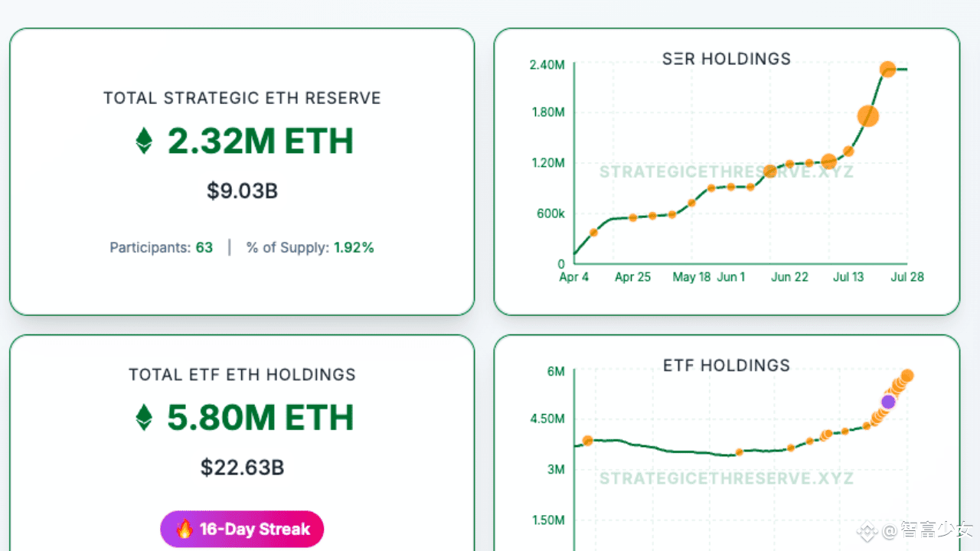Toggle the STRATEGICETHRESERVE.XYZ watermark on the SER chart
The height and width of the screenshot is (551, 980).
pyautogui.click(x=726, y=171)
